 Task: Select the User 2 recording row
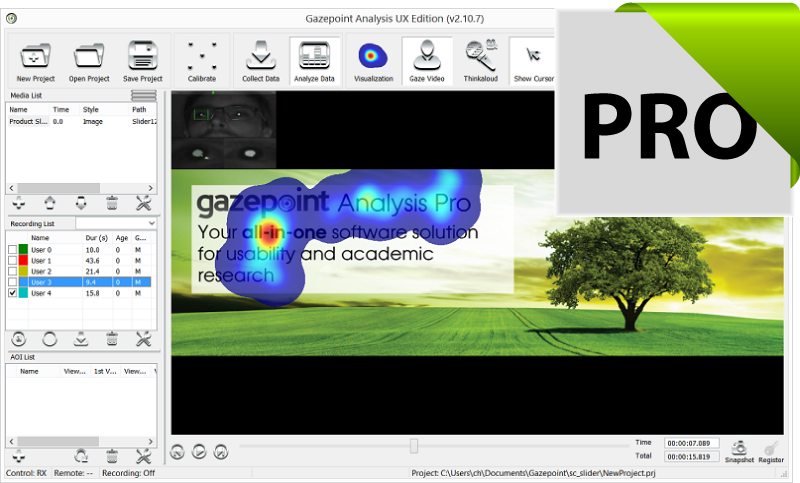79,271
